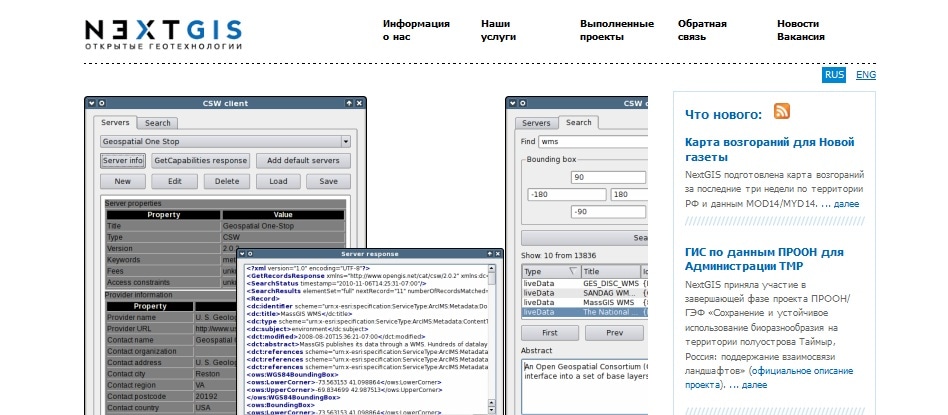Screen dimensions: 948x415
Task: Click the Server info button
Action: pyautogui.click(x=122, y=161)
